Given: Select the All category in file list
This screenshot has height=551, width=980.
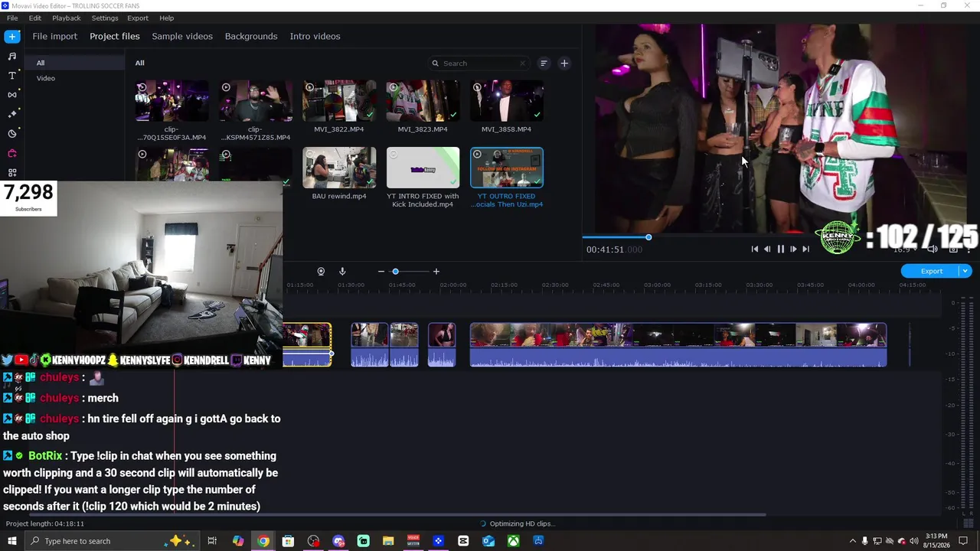Looking at the screenshot, I should pyautogui.click(x=75, y=63).
